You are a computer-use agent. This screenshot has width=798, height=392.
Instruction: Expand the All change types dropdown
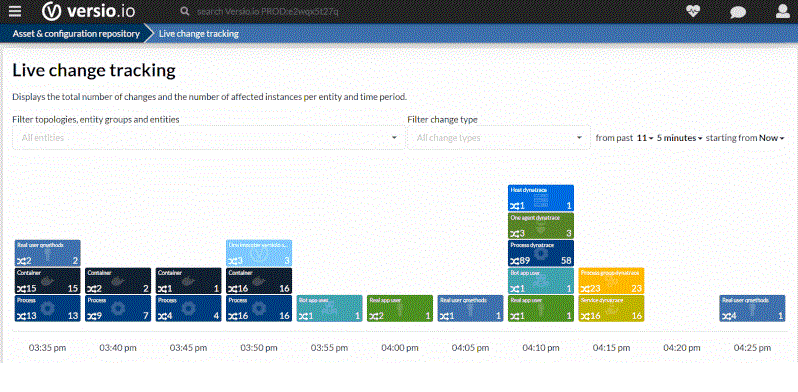coord(499,137)
